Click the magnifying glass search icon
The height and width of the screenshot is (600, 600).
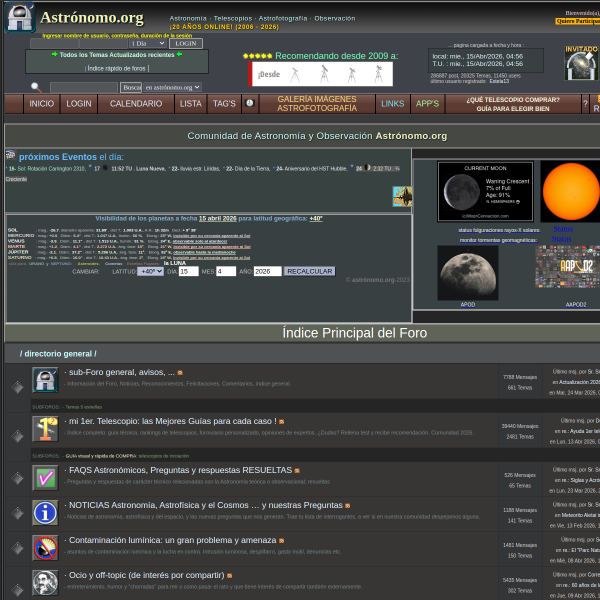tap(36, 88)
